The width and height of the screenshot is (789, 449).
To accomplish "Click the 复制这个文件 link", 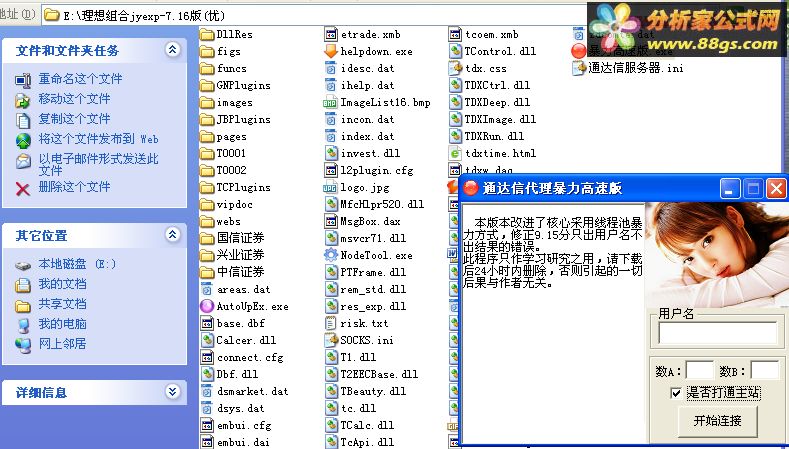I will (x=74, y=119).
